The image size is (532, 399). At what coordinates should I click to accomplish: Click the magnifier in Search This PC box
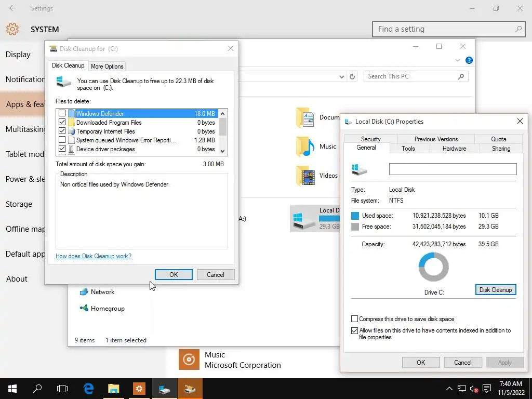point(461,76)
